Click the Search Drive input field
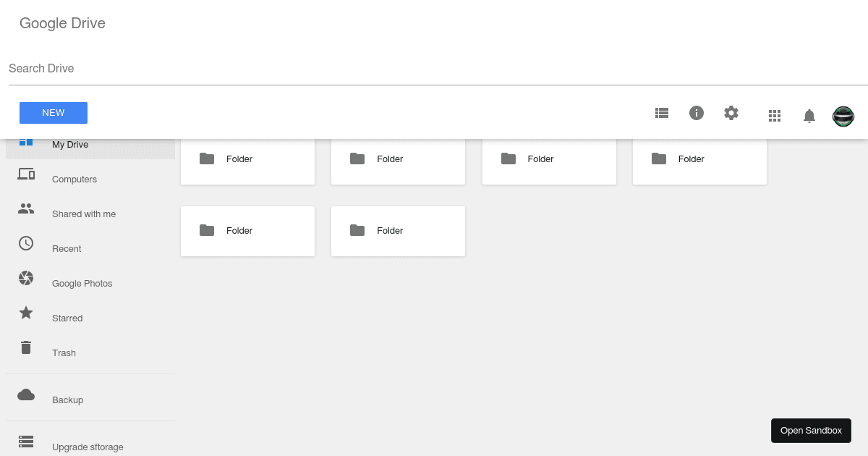The height and width of the screenshot is (456, 868). point(289,68)
